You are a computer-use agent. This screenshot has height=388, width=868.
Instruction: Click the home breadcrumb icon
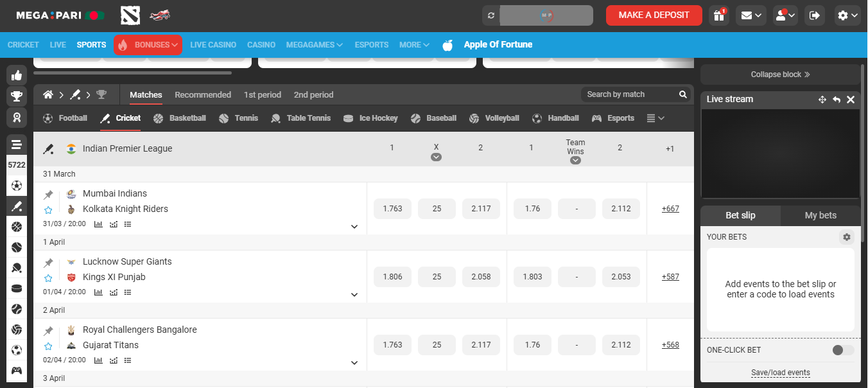click(x=48, y=94)
